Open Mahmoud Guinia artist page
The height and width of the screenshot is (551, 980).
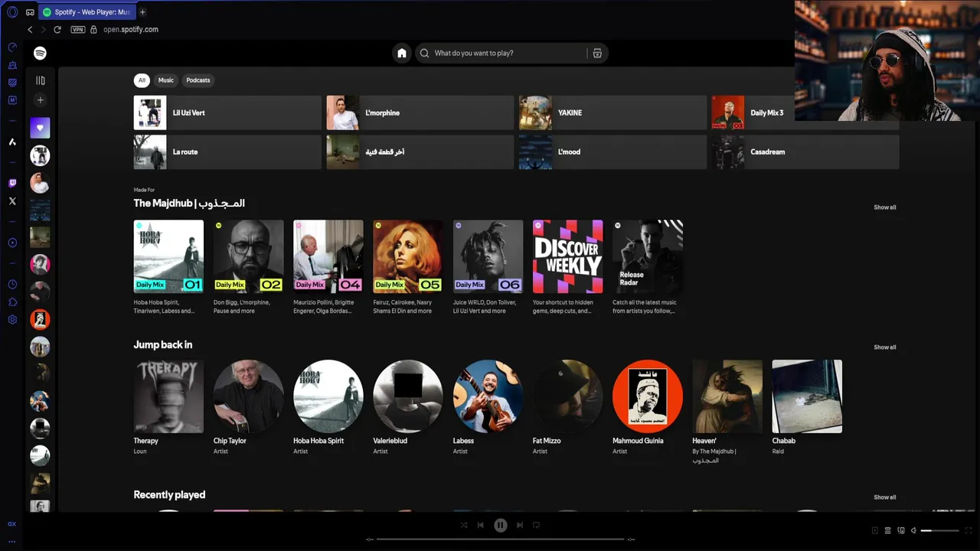(648, 396)
